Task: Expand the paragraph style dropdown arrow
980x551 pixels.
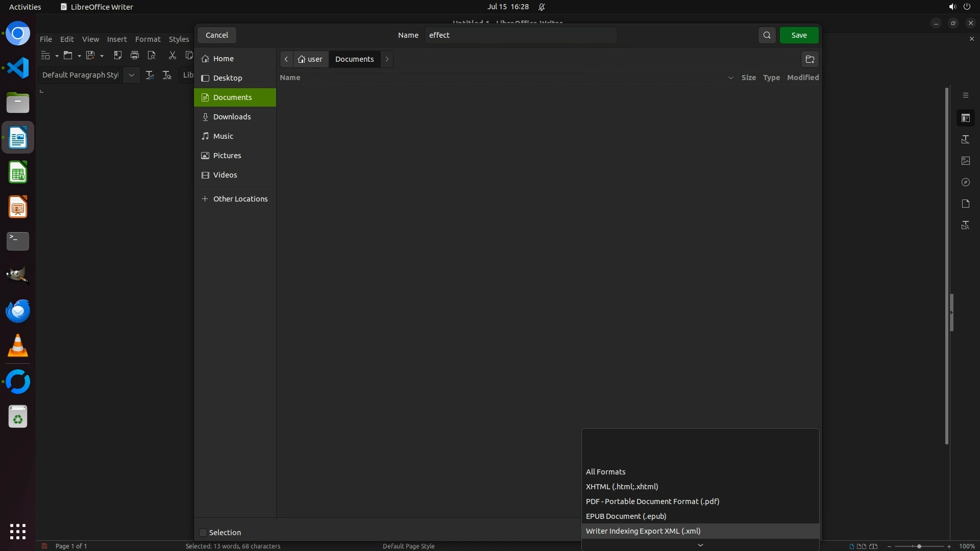Action: click(x=131, y=75)
